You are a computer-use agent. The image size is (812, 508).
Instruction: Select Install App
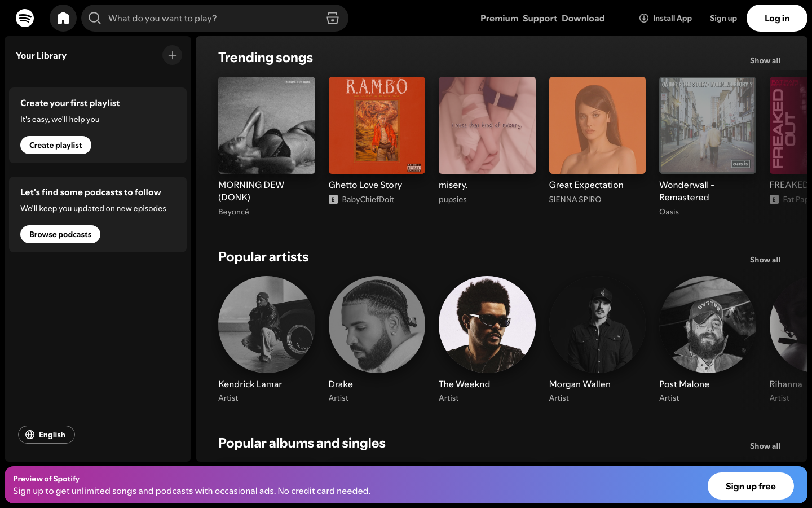(665, 18)
